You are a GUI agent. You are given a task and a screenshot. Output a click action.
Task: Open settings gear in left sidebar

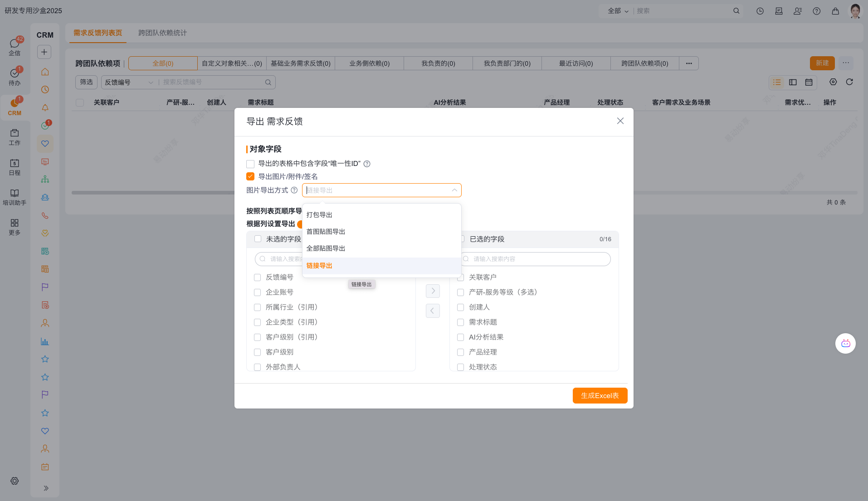click(x=15, y=481)
